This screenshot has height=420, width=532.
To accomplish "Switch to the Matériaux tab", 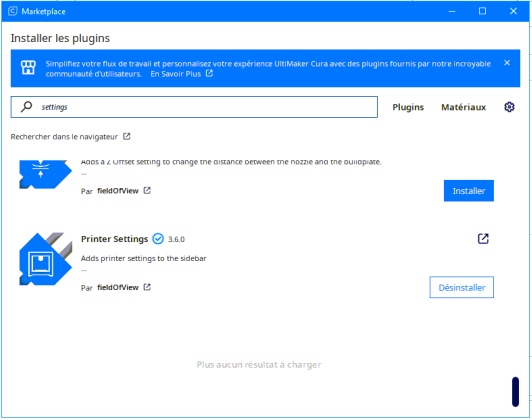I will coord(463,107).
